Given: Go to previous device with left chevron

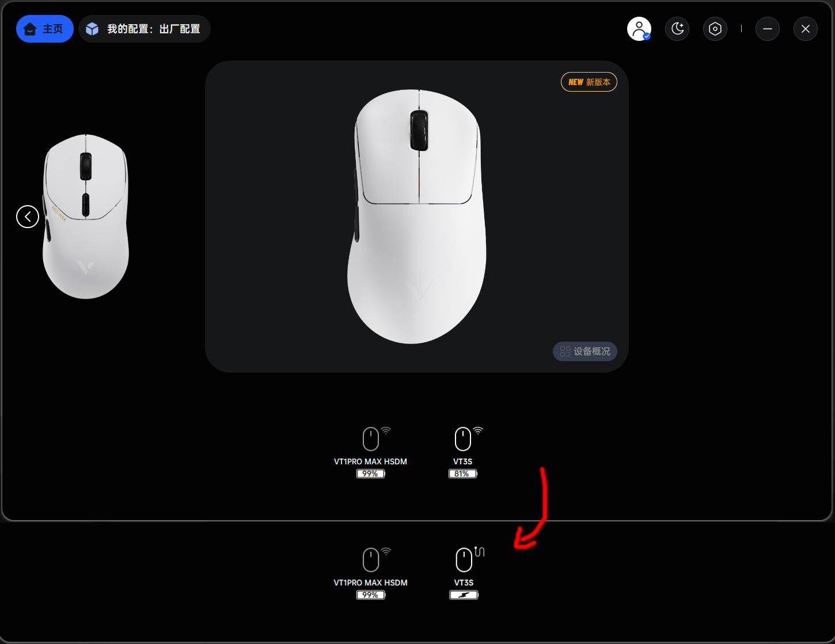Looking at the screenshot, I should [28, 217].
